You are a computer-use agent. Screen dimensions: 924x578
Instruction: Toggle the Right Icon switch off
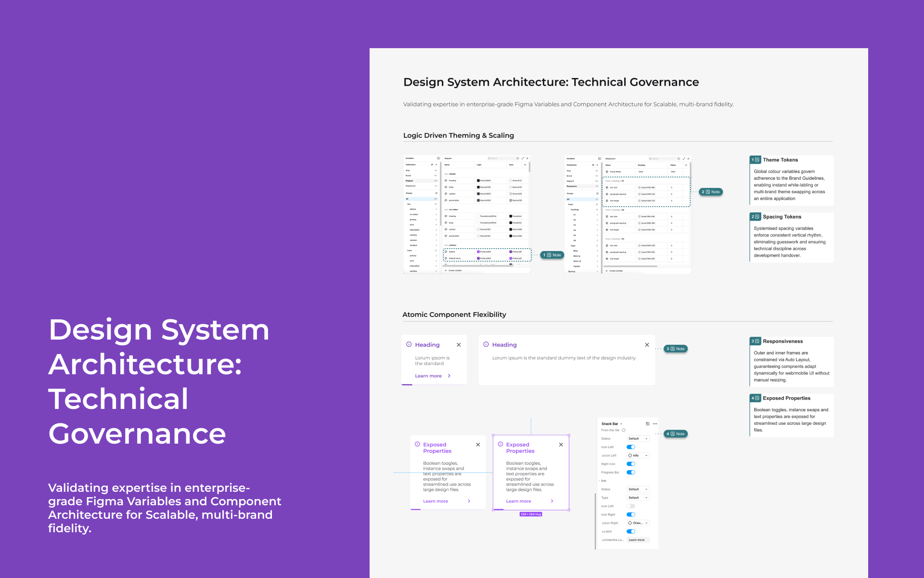point(630,464)
